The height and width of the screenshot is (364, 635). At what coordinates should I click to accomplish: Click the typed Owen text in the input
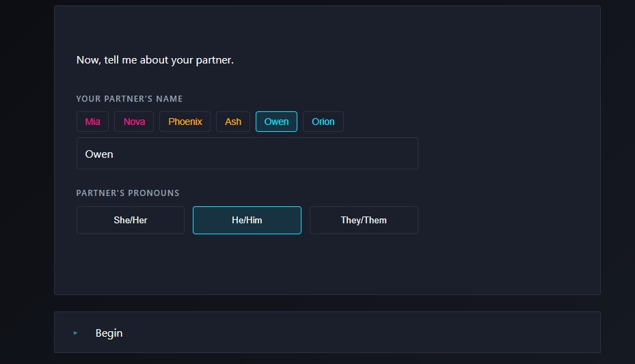100,154
